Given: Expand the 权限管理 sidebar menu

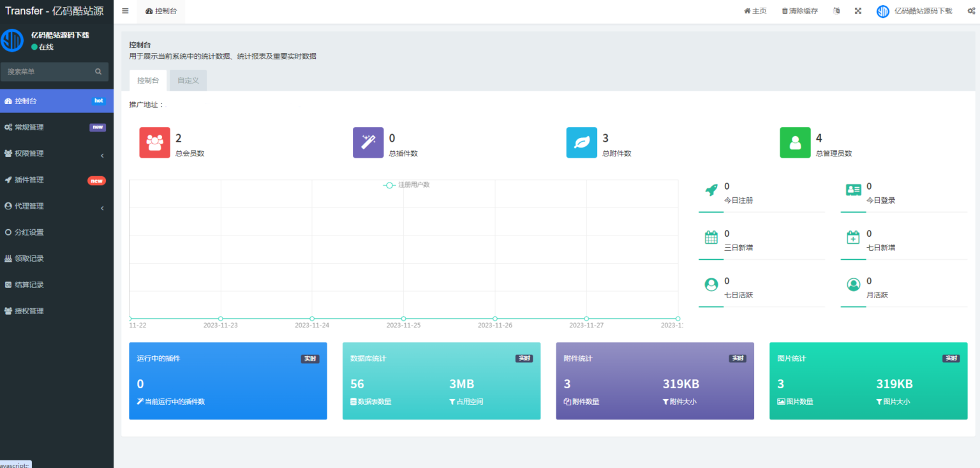Looking at the screenshot, I should tap(54, 154).
